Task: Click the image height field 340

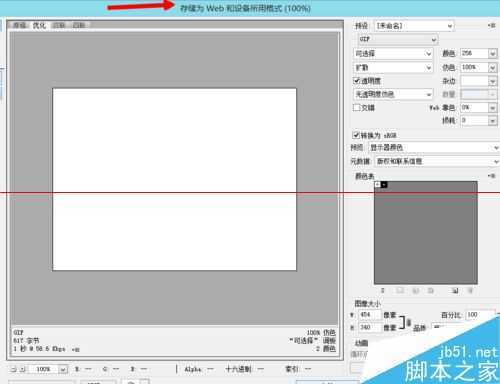Action: pyautogui.click(x=370, y=327)
